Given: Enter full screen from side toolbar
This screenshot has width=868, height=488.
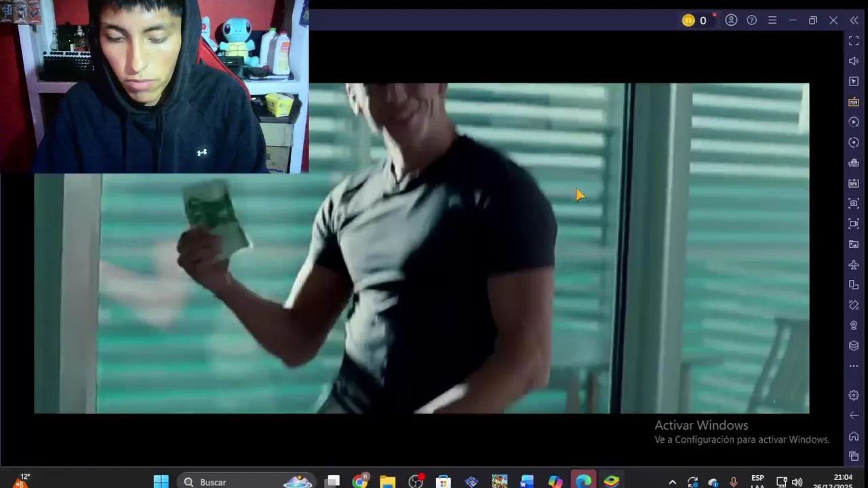Looking at the screenshot, I should point(854,41).
